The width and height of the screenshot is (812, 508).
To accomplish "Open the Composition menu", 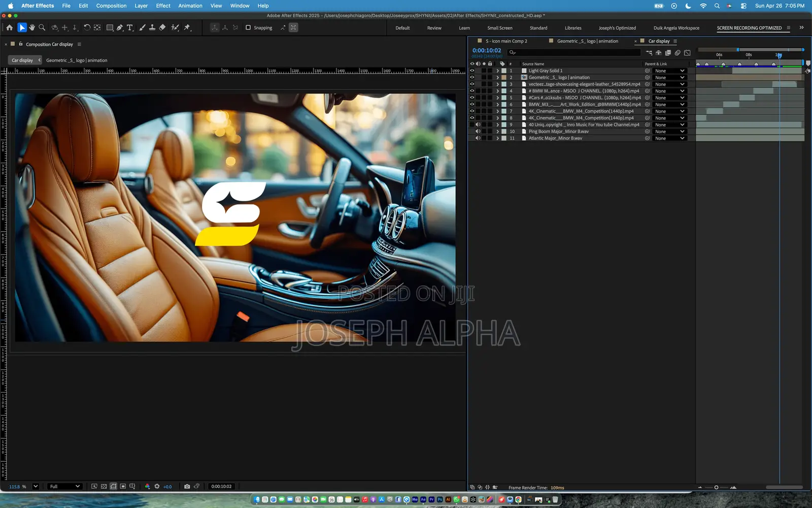I will (x=111, y=6).
